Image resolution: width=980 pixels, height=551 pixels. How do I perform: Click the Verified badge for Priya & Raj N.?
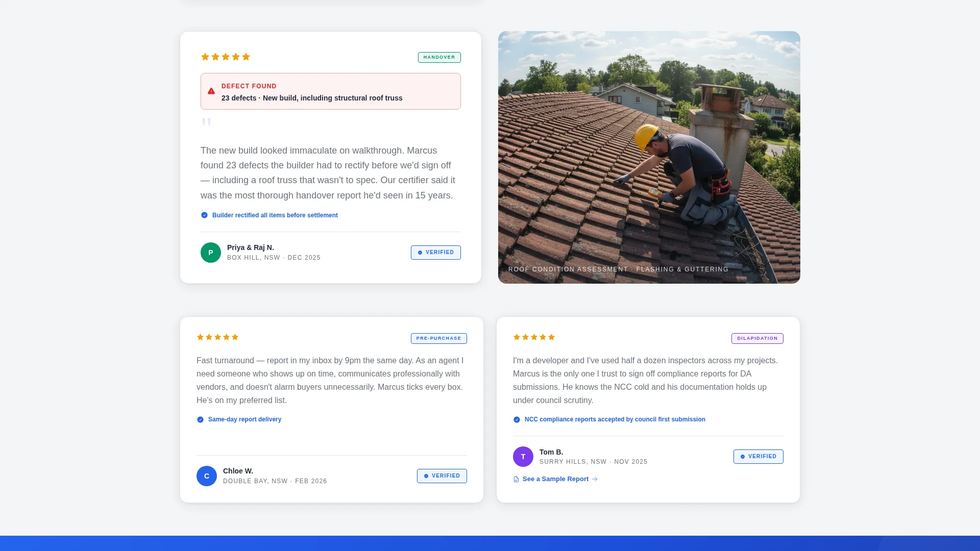click(436, 253)
